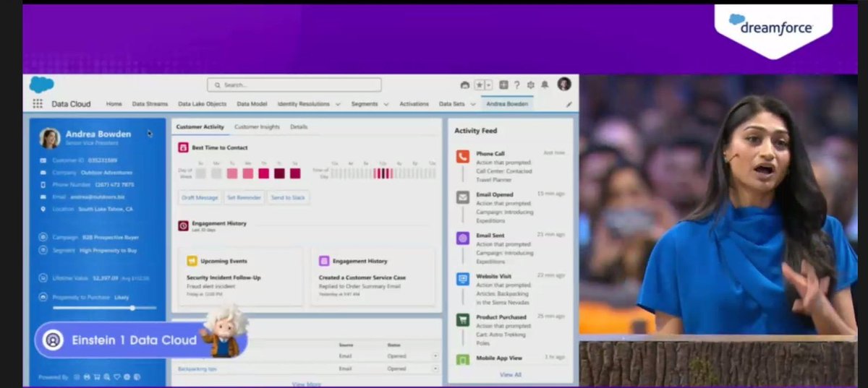
Task: Open Home in navigation bar
Action: point(114,104)
